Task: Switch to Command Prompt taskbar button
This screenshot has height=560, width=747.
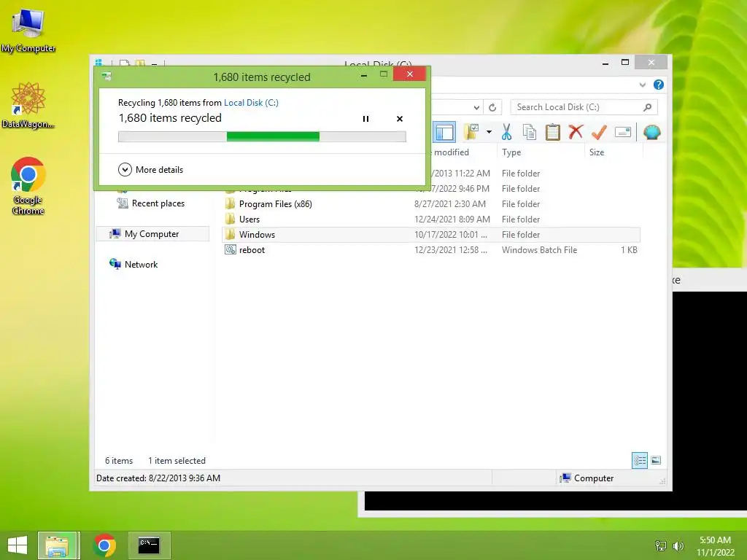Action: tap(149, 545)
